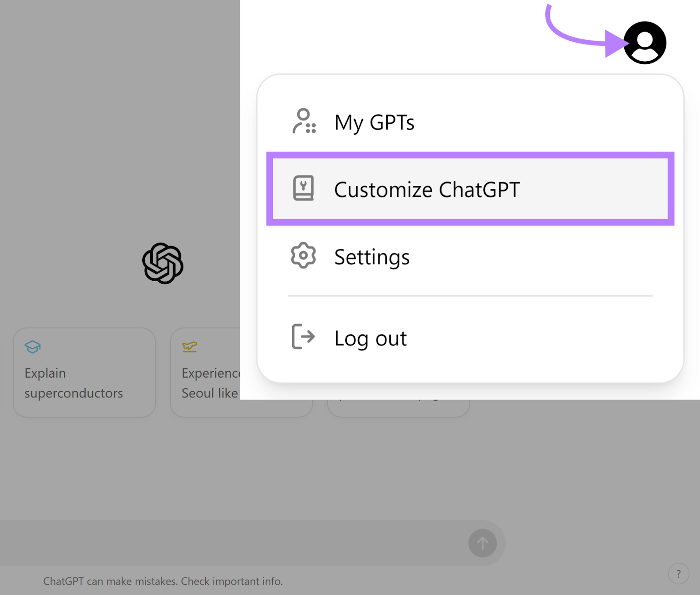Viewport: 700px width, 595px height.
Task: Click the Settings gear icon
Action: [x=303, y=256]
